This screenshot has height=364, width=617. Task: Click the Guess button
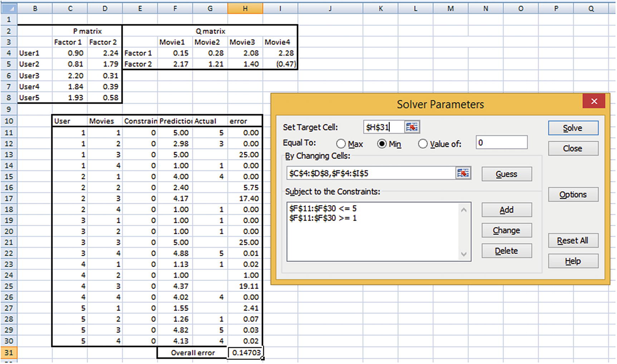pyautogui.click(x=506, y=174)
